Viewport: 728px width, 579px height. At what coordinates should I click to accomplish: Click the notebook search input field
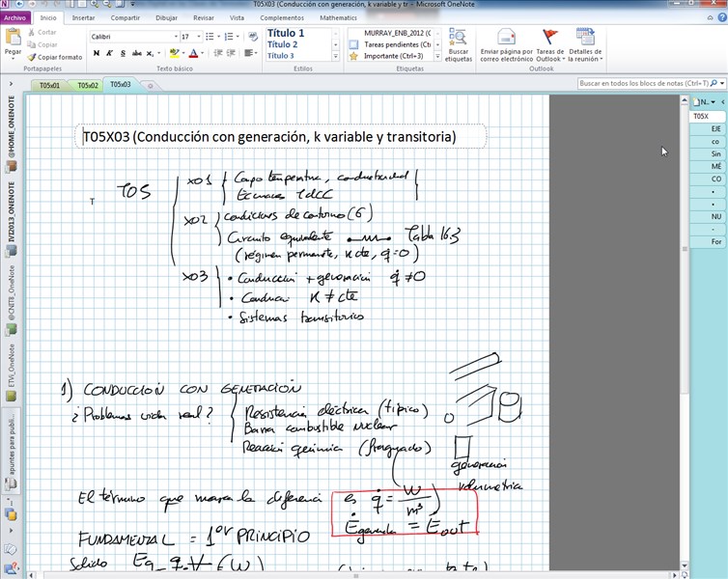click(x=643, y=84)
